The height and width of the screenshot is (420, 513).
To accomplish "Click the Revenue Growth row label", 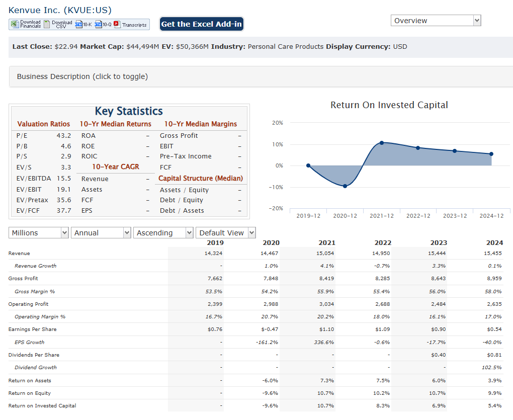I will point(35,266).
